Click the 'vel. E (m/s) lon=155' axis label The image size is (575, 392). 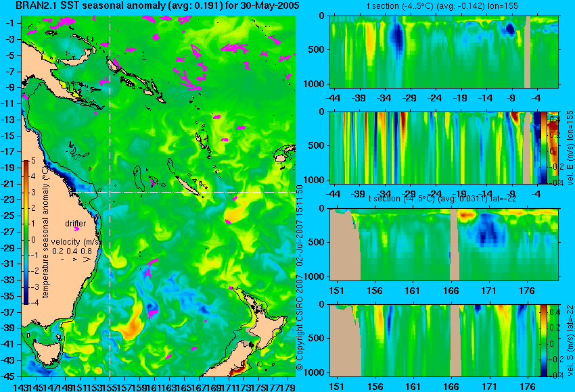click(570, 149)
